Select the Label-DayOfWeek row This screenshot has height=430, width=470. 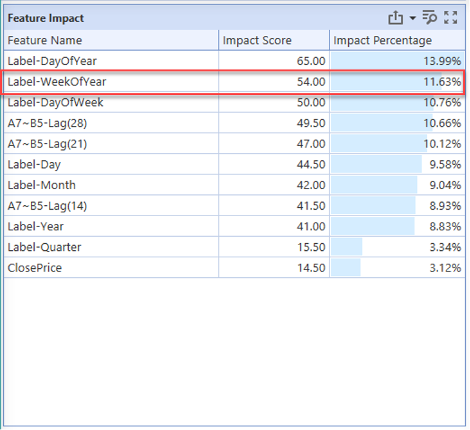(x=235, y=102)
